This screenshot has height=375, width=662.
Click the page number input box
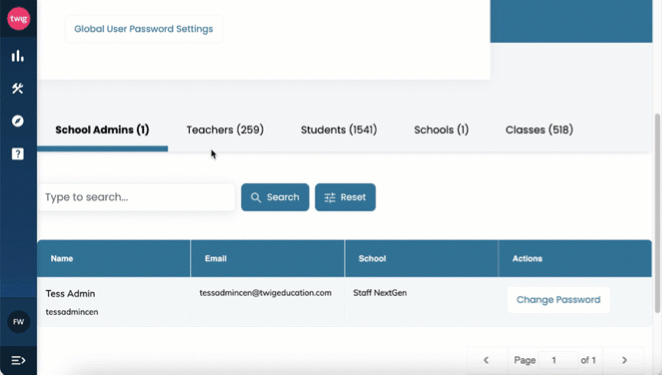(x=558, y=360)
